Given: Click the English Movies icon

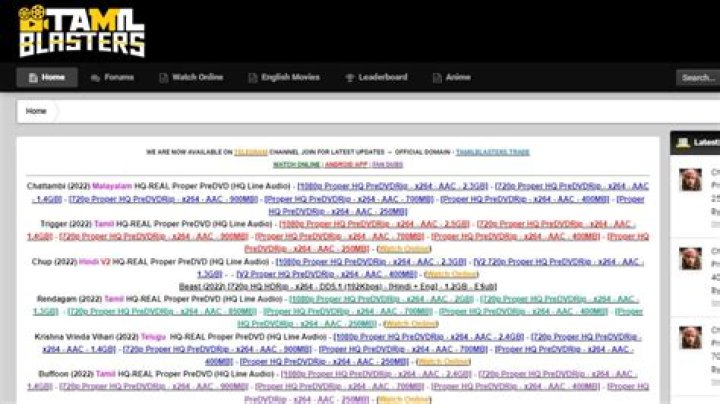Looking at the screenshot, I should [x=252, y=77].
